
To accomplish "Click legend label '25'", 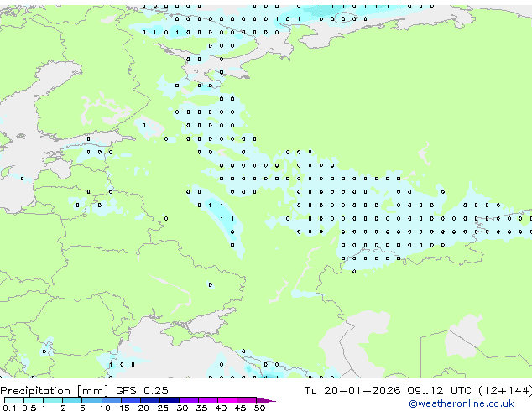I will click(163, 408).
